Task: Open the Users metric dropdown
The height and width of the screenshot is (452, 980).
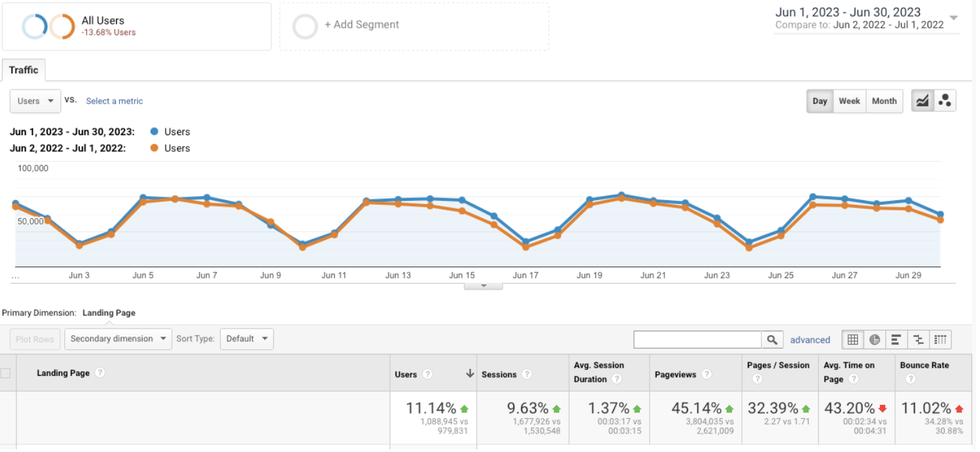Action: (36, 101)
